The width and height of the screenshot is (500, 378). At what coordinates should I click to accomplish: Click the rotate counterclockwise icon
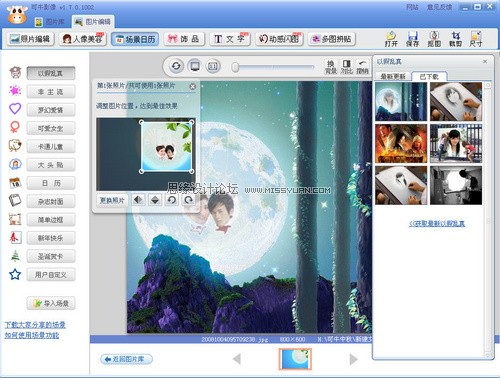point(172,200)
